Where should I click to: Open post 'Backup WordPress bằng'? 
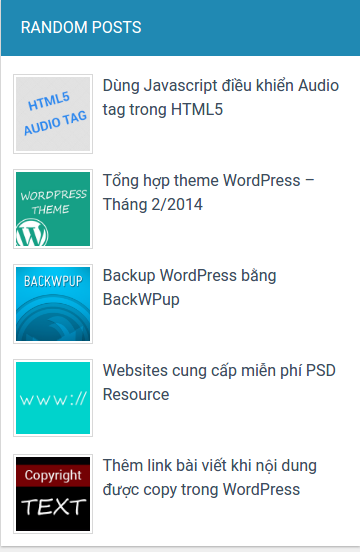click(x=189, y=276)
